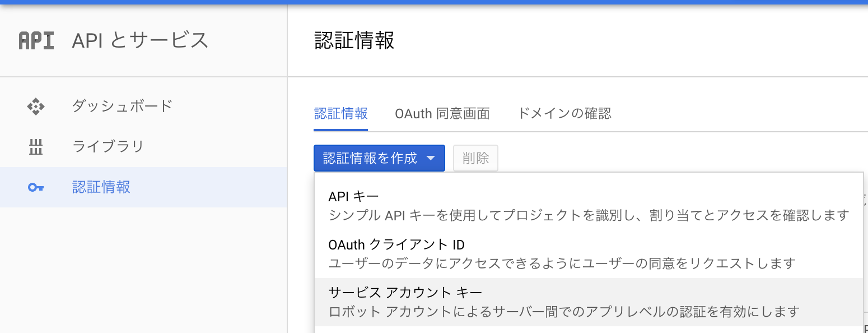The image size is (868, 333).
Task: Click the 認証情報 page heading
Action: [354, 41]
